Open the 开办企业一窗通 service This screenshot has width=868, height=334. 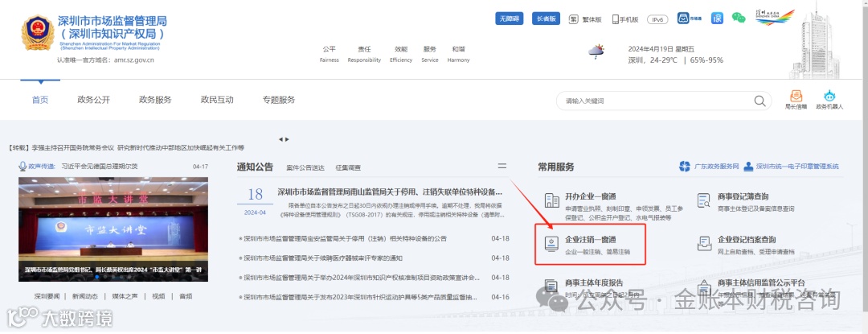point(590,196)
